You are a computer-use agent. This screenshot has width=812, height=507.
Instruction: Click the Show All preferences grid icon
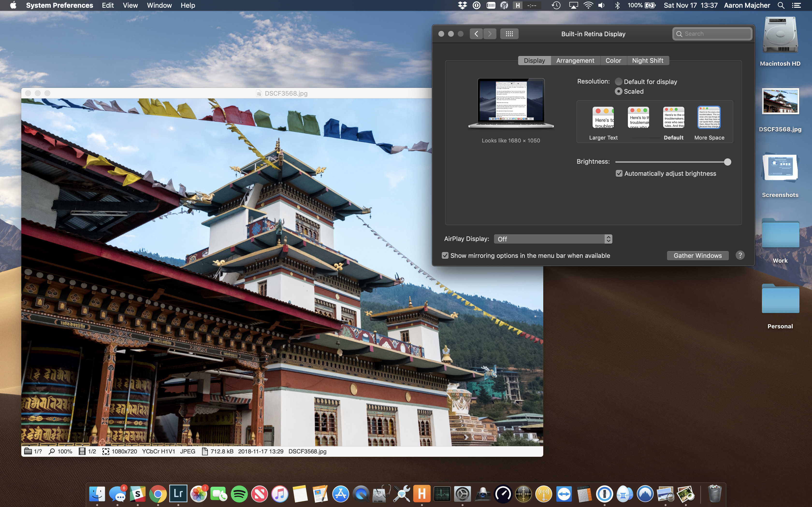pos(509,34)
